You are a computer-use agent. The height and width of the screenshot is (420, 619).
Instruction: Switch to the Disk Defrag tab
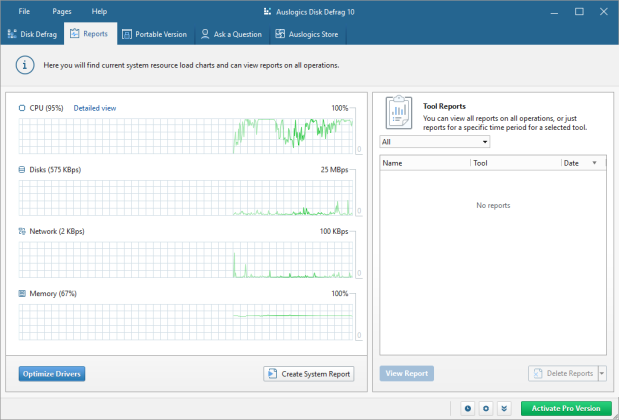[33, 34]
